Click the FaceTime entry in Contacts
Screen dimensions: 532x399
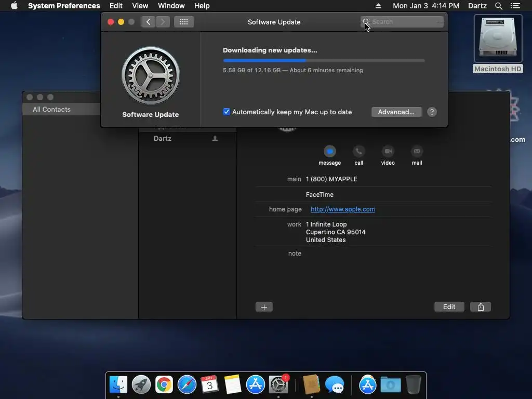point(320,195)
